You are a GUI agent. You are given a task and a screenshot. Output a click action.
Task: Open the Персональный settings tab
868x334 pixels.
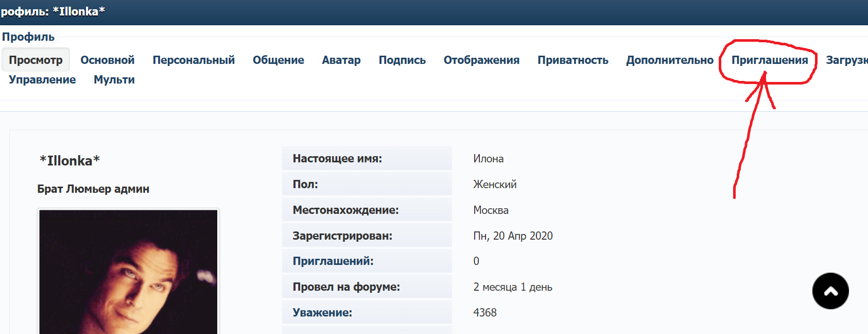click(194, 60)
